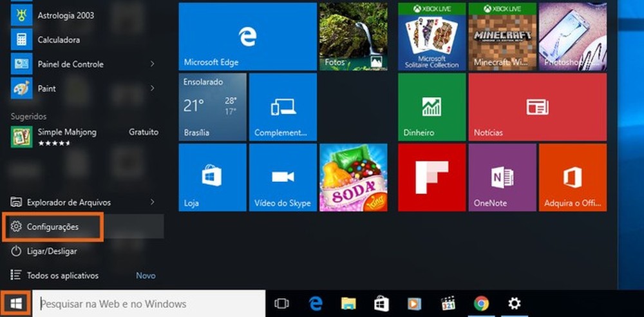Image resolution: width=644 pixels, height=317 pixels.
Task: Open the Dinheiro tile
Action: tap(431, 107)
